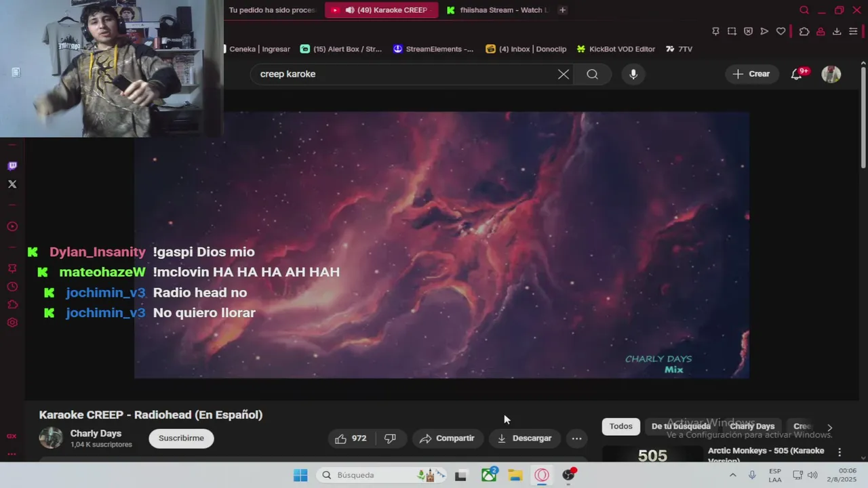
Task: Open the toolbar Extensions cube icon
Action: (804, 31)
